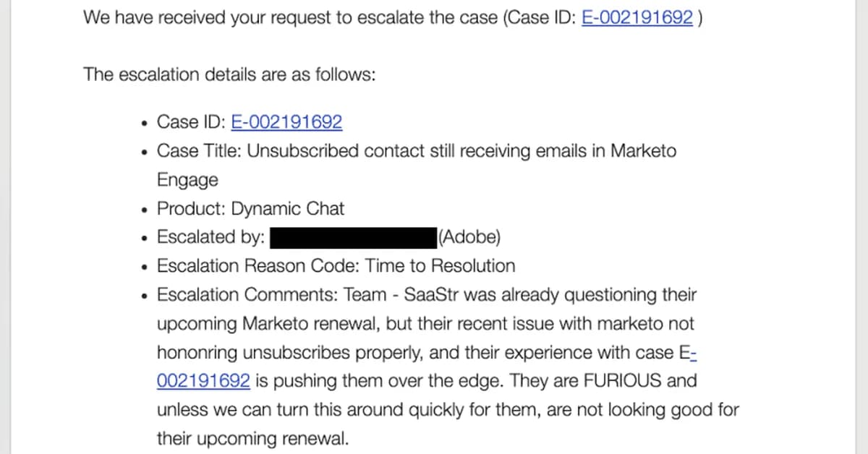Click the word "Engage" under Case Title
868x454 pixels.
187,179
